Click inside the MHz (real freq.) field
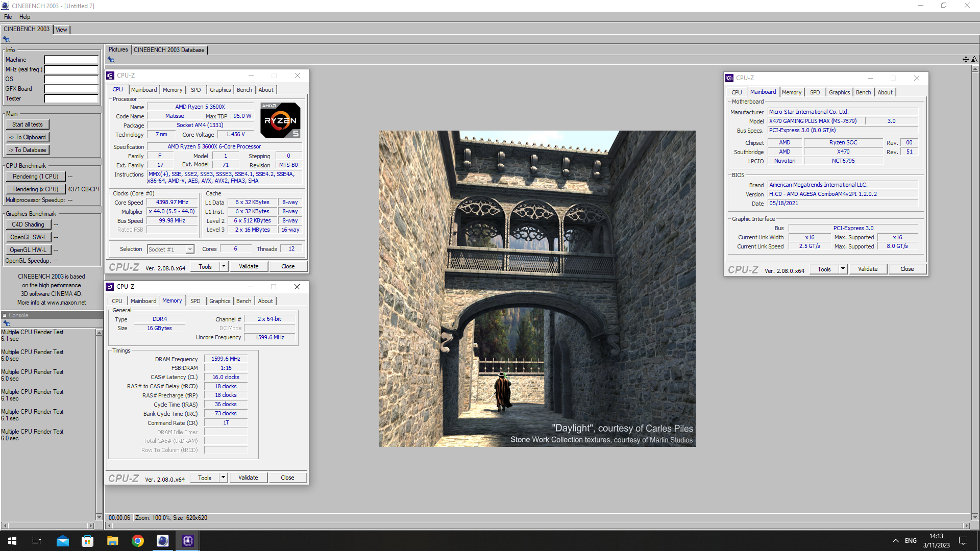Image resolution: width=980 pixels, height=551 pixels. click(x=71, y=69)
